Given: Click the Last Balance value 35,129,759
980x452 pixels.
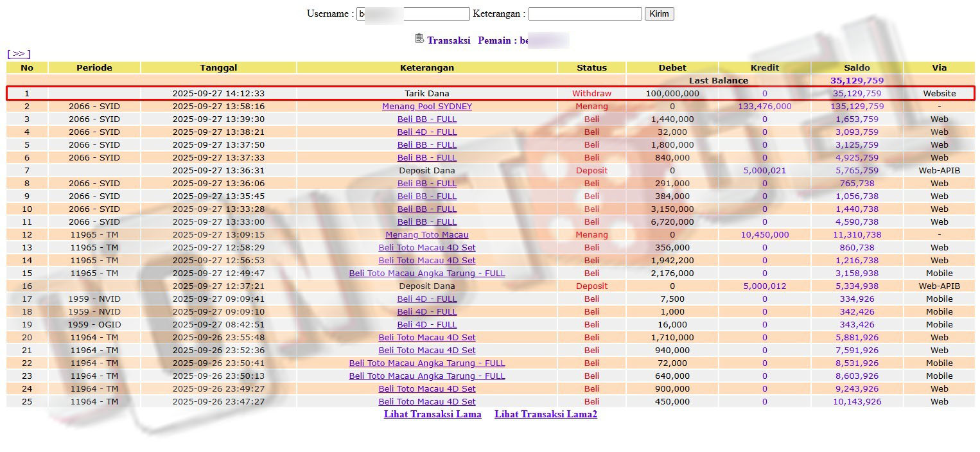Looking at the screenshot, I should [857, 80].
